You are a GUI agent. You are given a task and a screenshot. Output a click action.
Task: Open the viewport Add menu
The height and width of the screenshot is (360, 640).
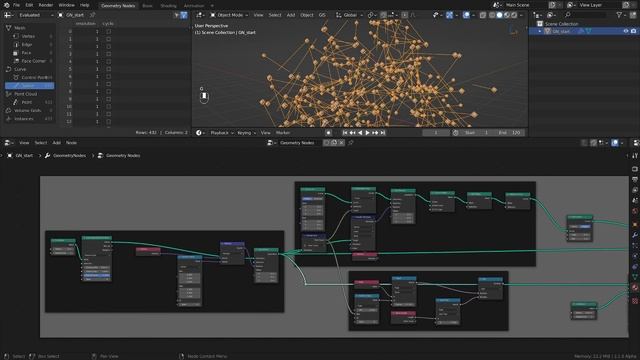(291, 15)
